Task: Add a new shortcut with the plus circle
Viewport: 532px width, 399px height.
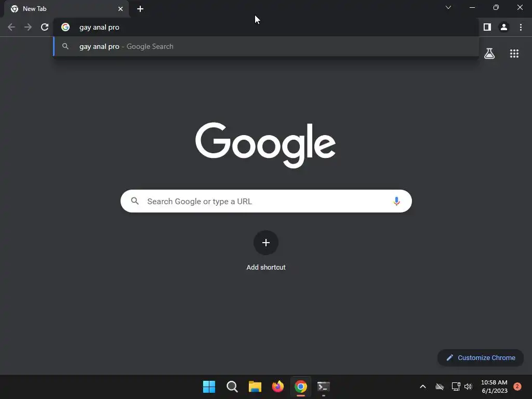Action: point(266,243)
